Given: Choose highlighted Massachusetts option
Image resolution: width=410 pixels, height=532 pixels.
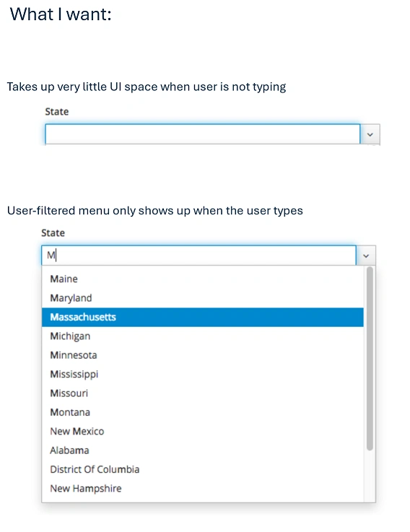Looking at the screenshot, I should point(202,317).
